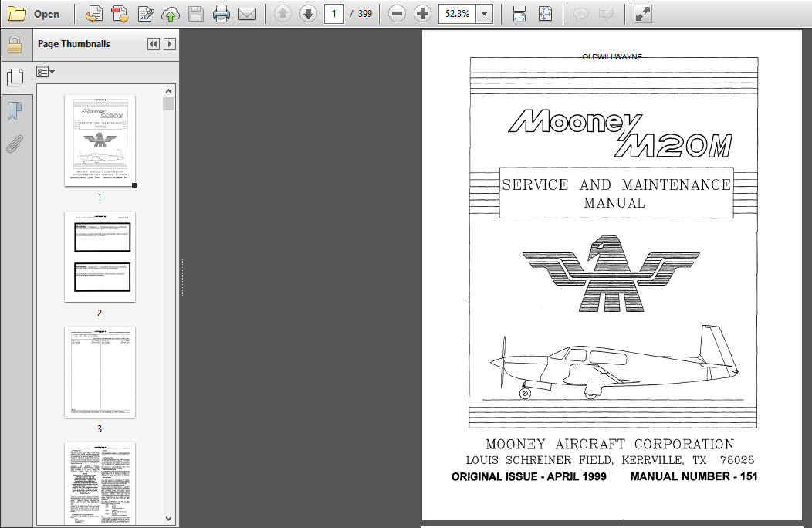
Task: Click the Convert to PDF icon with gear
Action: (120, 14)
